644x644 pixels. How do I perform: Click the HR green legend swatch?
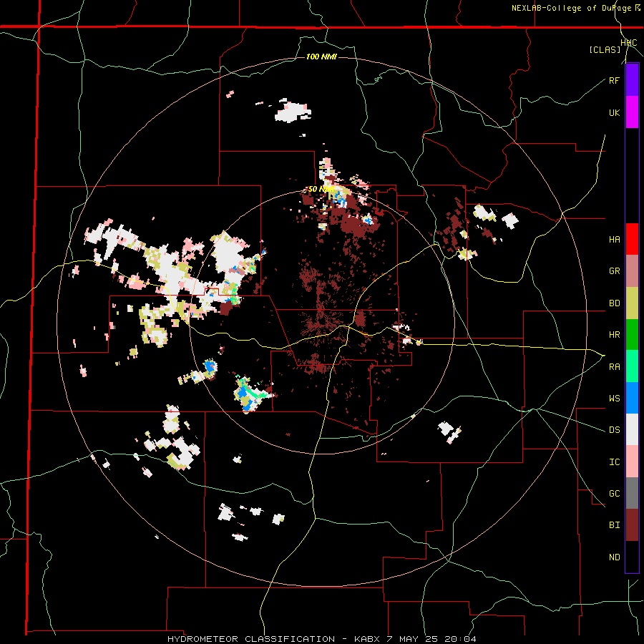pyautogui.click(x=632, y=334)
